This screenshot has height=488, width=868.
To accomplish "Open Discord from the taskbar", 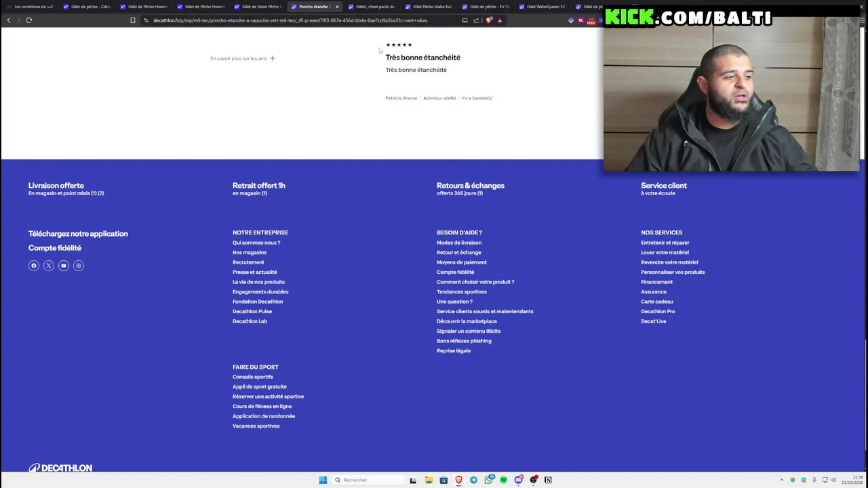I will click(x=519, y=480).
